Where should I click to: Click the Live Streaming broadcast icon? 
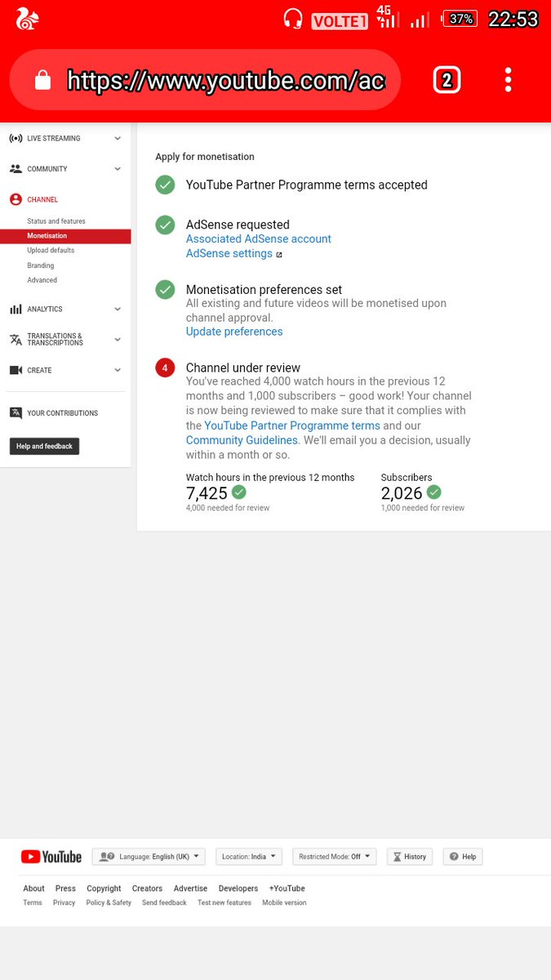pos(16,139)
